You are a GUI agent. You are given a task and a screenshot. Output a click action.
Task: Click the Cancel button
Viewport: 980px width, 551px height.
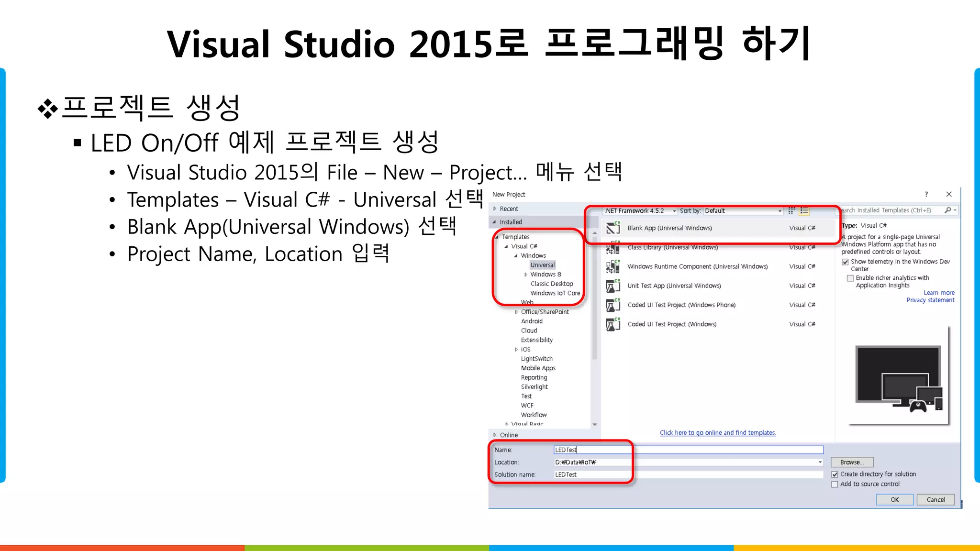[935, 500]
